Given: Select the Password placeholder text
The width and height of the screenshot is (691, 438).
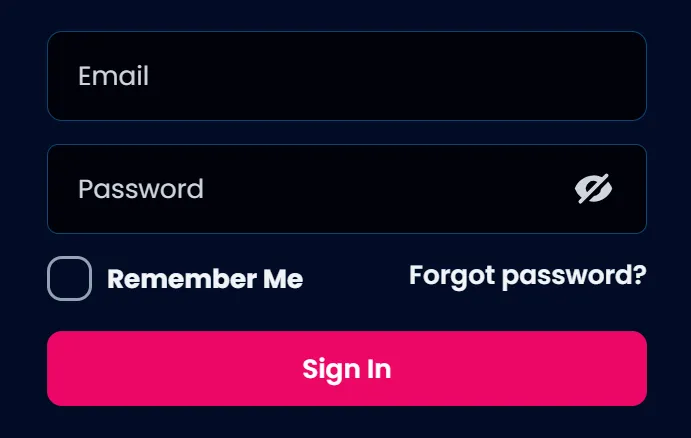Looking at the screenshot, I should pyautogui.click(x=141, y=189).
